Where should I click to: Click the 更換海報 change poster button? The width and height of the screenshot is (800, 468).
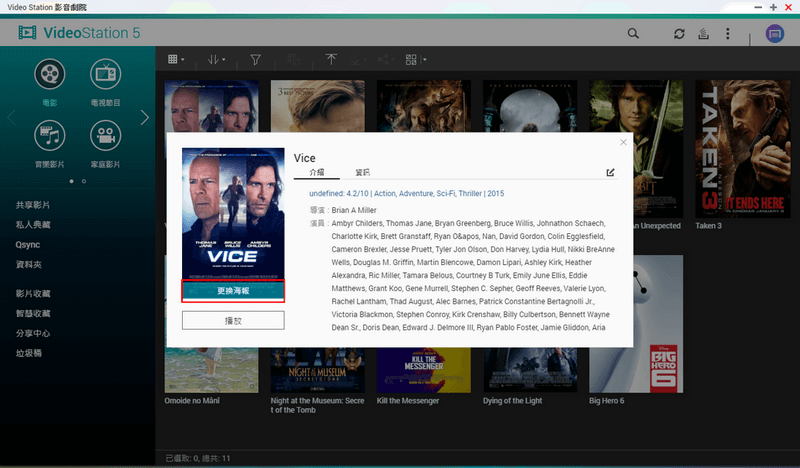tap(233, 291)
